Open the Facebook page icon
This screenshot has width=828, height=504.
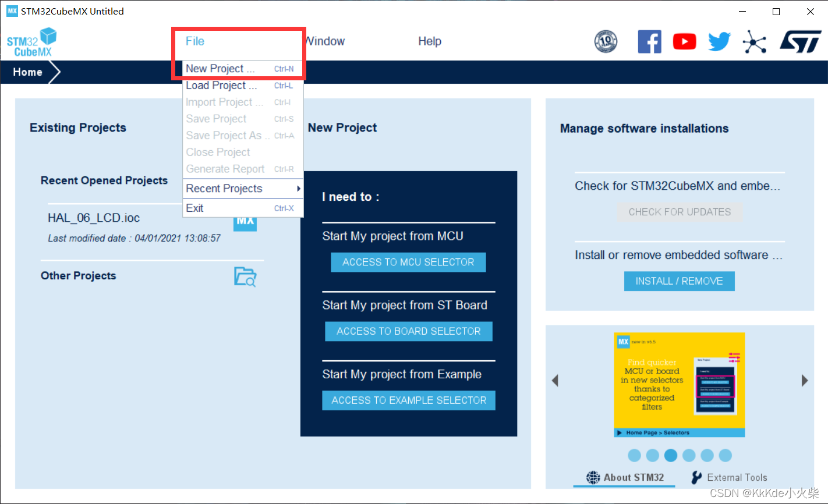649,41
